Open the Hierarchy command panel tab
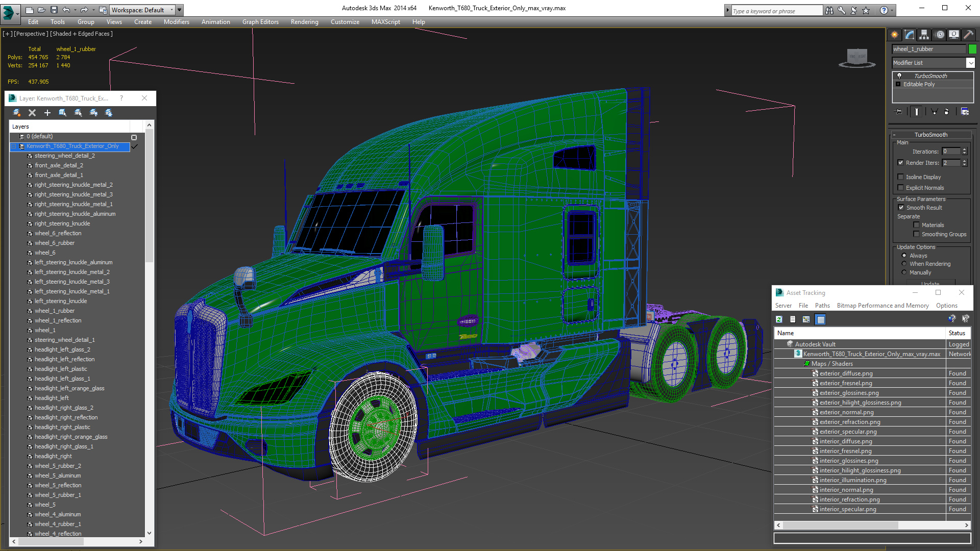 pyautogui.click(x=924, y=35)
